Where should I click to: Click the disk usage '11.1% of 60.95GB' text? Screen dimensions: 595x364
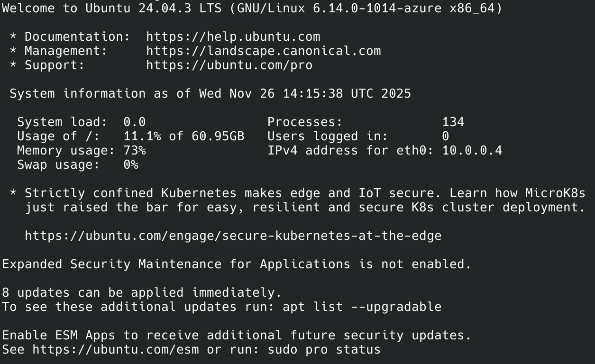[184, 136]
